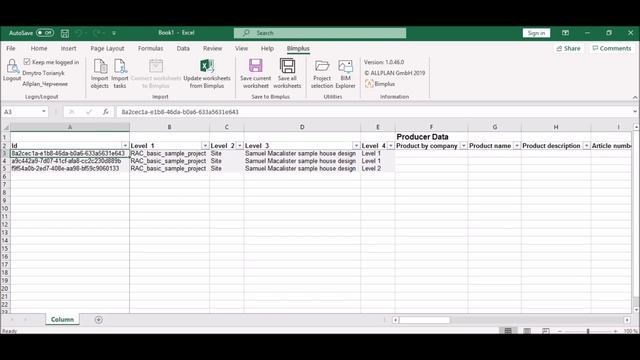Click the Ribbon Display Options icon

pos(565,33)
